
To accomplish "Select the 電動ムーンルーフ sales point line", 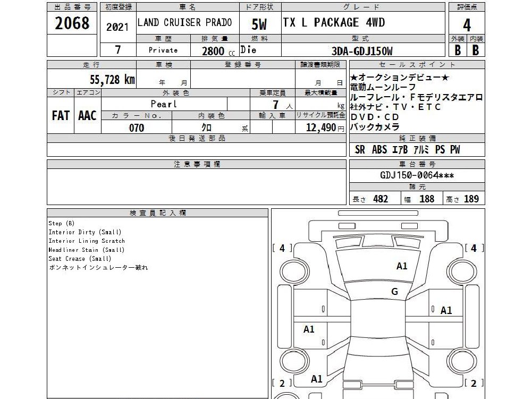I will click(383, 87).
